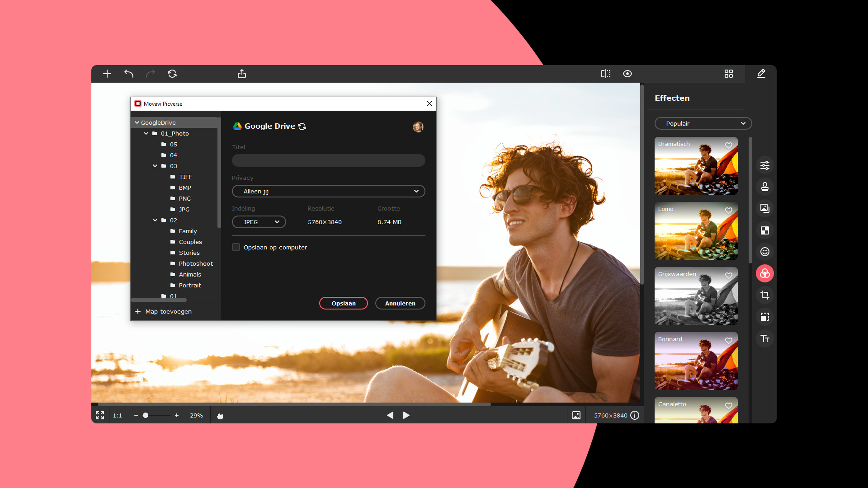Collapse the 03 folder
Image resolution: width=868 pixels, height=488 pixels.
tap(155, 166)
